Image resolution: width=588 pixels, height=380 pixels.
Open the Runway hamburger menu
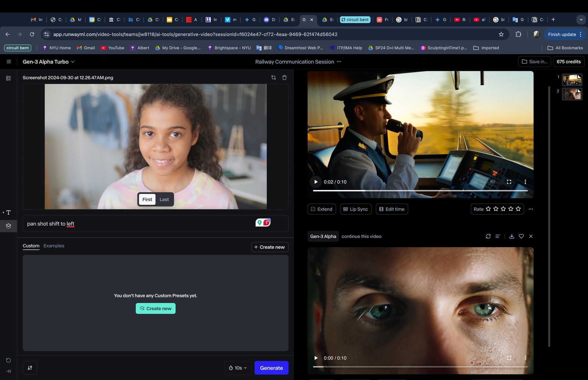click(9, 62)
